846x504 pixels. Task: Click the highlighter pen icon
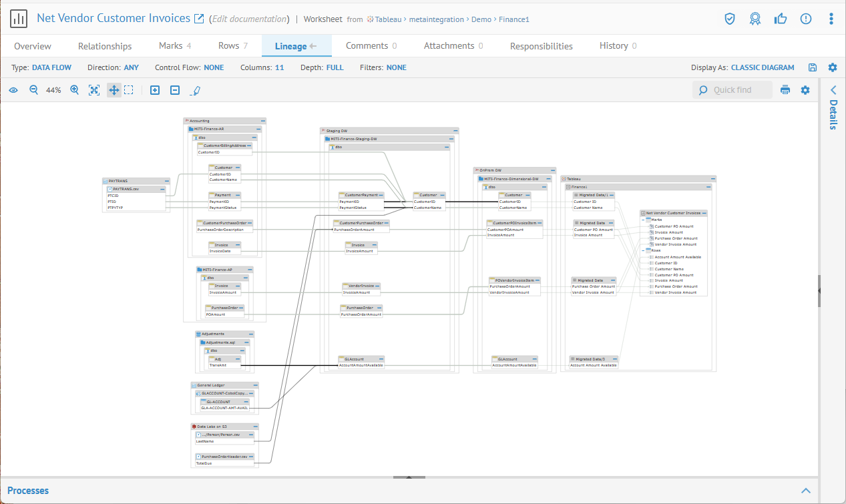195,90
